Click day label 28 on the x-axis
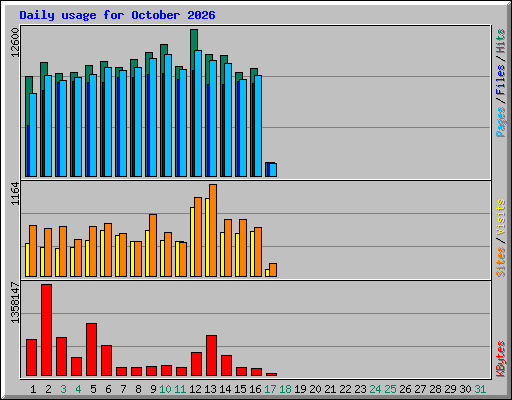Image resolution: width=512 pixels, height=400 pixels. coord(435,389)
